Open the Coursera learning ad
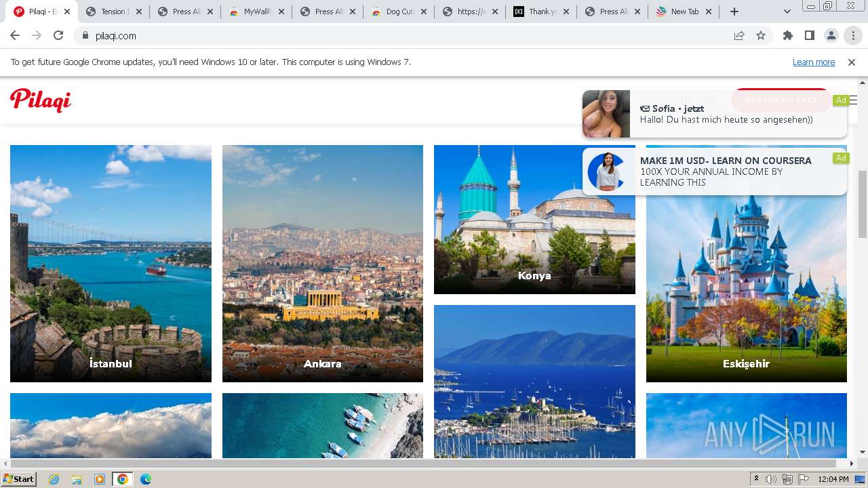The image size is (868, 488). [715, 171]
